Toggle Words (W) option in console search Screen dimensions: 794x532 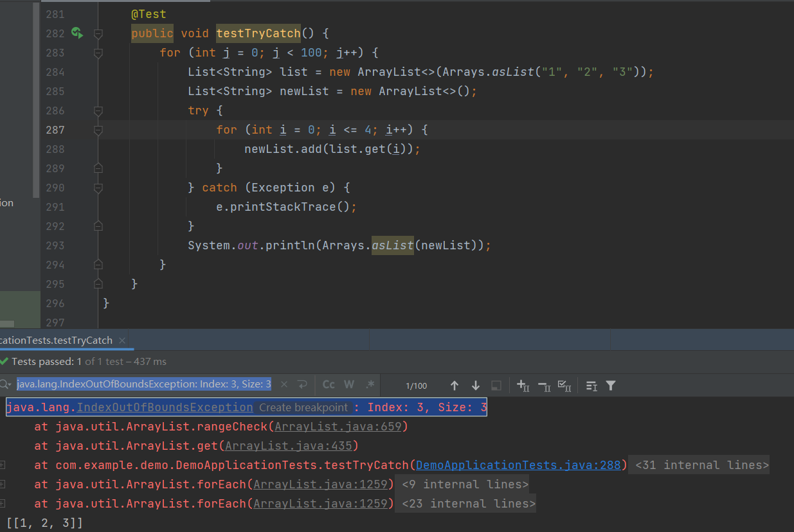[349, 384]
